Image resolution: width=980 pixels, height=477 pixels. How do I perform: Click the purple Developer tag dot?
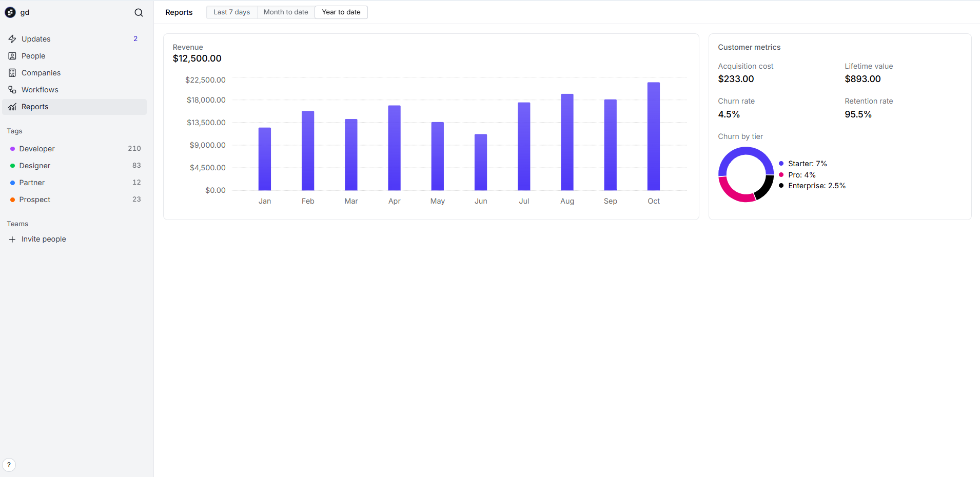[x=12, y=149]
